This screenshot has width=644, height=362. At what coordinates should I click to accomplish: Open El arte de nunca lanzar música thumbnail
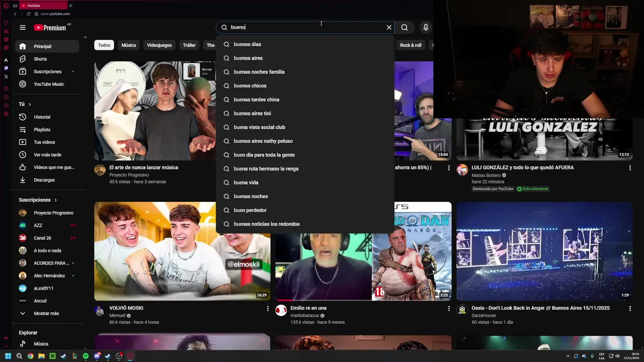tap(155, 111)
